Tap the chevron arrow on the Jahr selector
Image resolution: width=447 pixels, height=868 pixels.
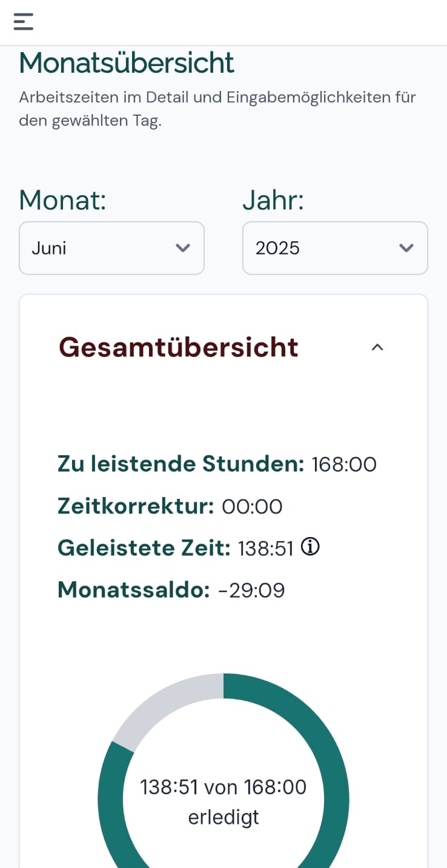(406, 248)
